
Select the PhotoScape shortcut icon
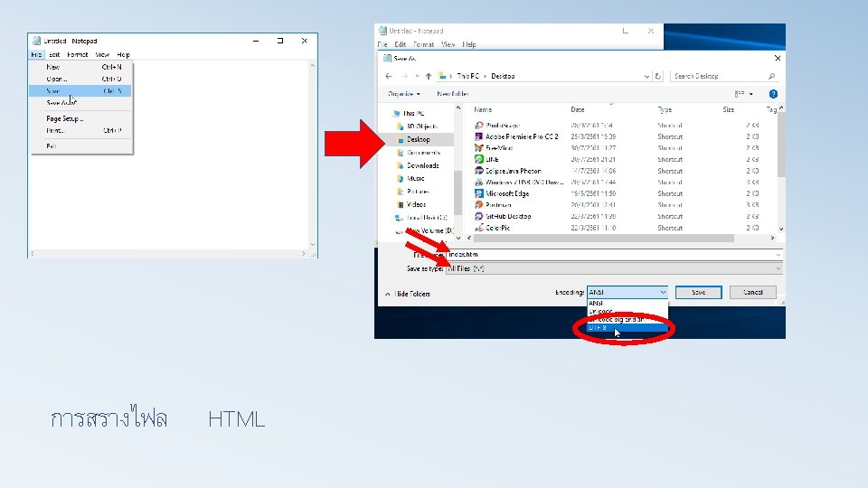(479, 125)
